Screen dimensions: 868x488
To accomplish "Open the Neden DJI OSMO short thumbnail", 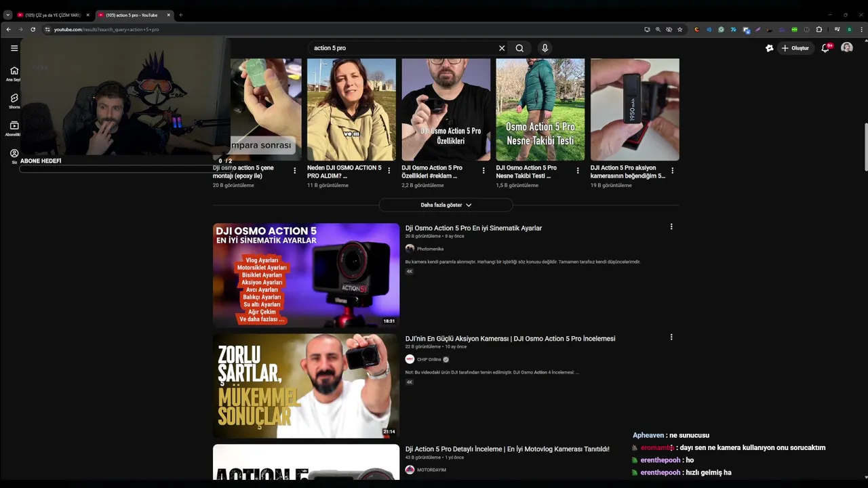I will pyautogui.click(x=351, y=109).
